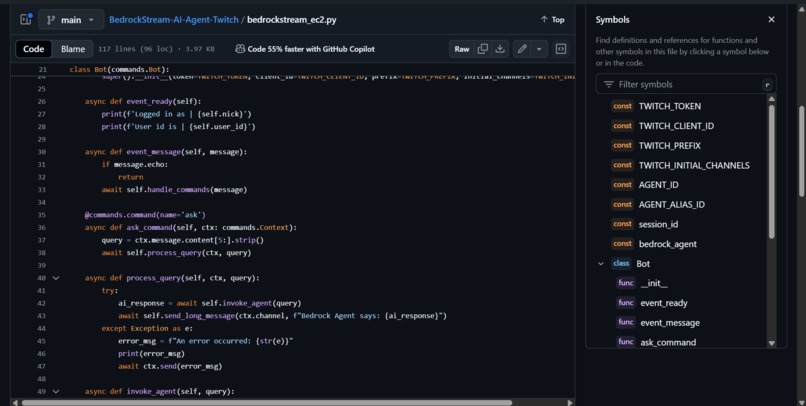Collapse the Bot class chevron
The image size is (806, 406).
click(x=600, y=264)
